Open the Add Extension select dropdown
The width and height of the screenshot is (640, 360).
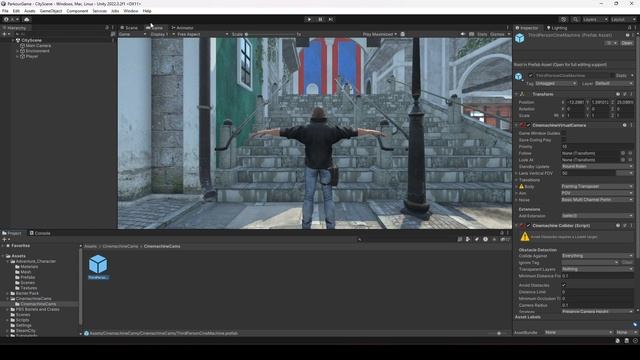(597, 216)
